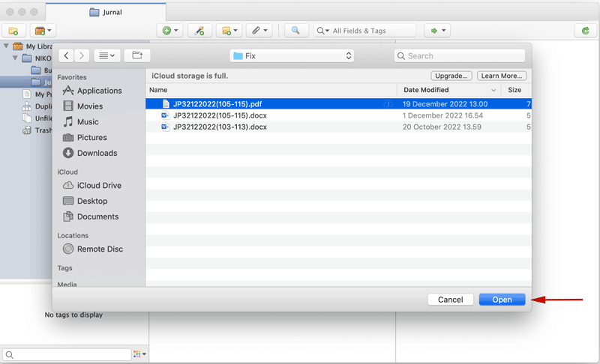Click the Learn More... button
600x364 pixels.
[502, 76]
